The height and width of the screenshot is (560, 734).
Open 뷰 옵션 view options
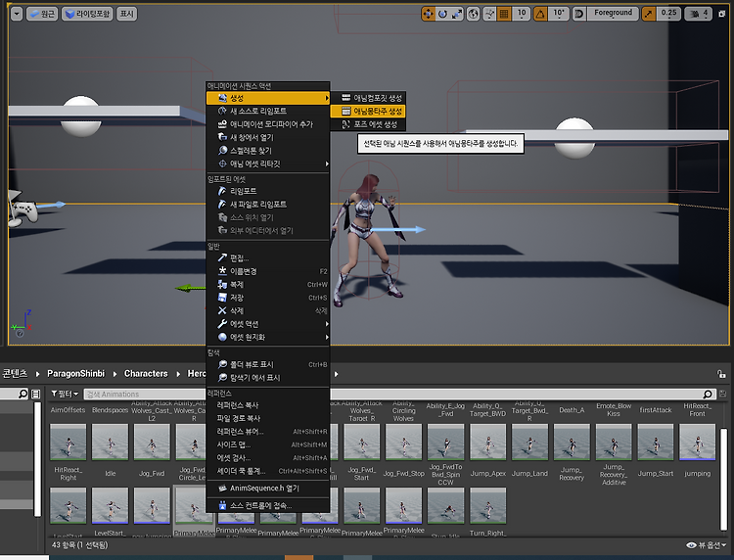[706, 545]
